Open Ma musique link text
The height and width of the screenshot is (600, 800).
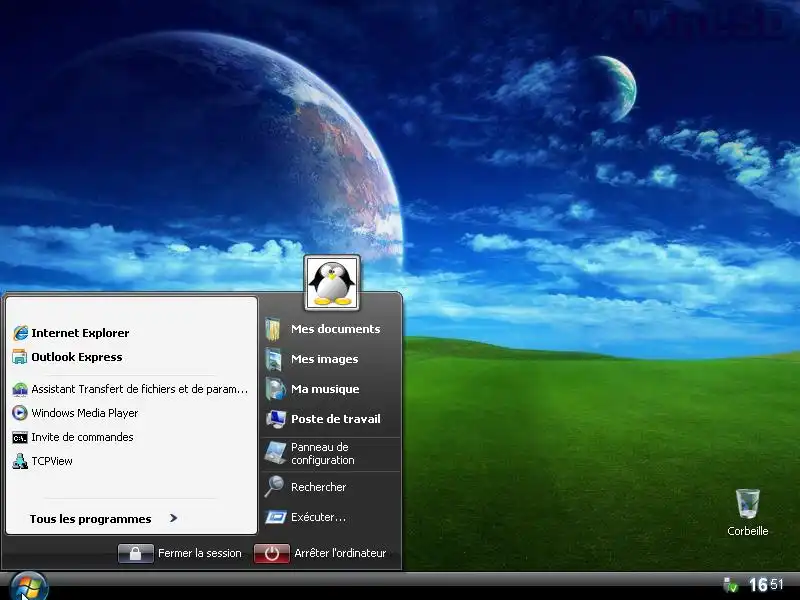(x=325, y=389)
